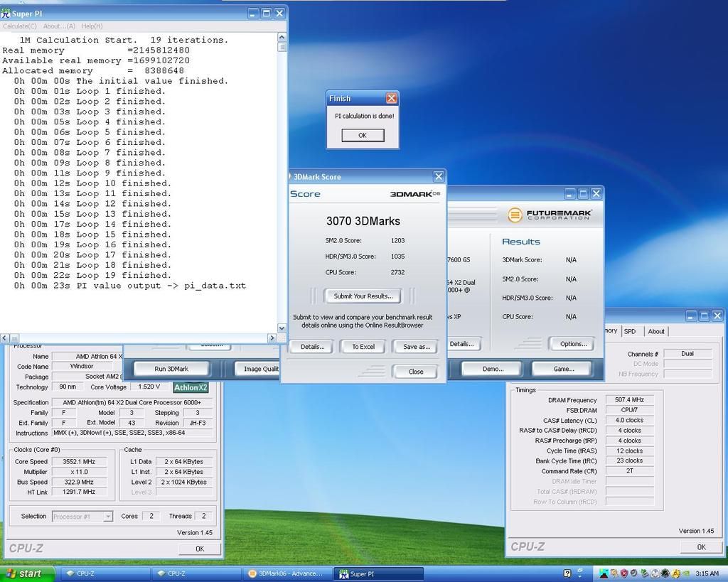Screen dimensions: 728x582
Task: Open the Processor #1 selection dropdown
Action: [x=82, y=516]
